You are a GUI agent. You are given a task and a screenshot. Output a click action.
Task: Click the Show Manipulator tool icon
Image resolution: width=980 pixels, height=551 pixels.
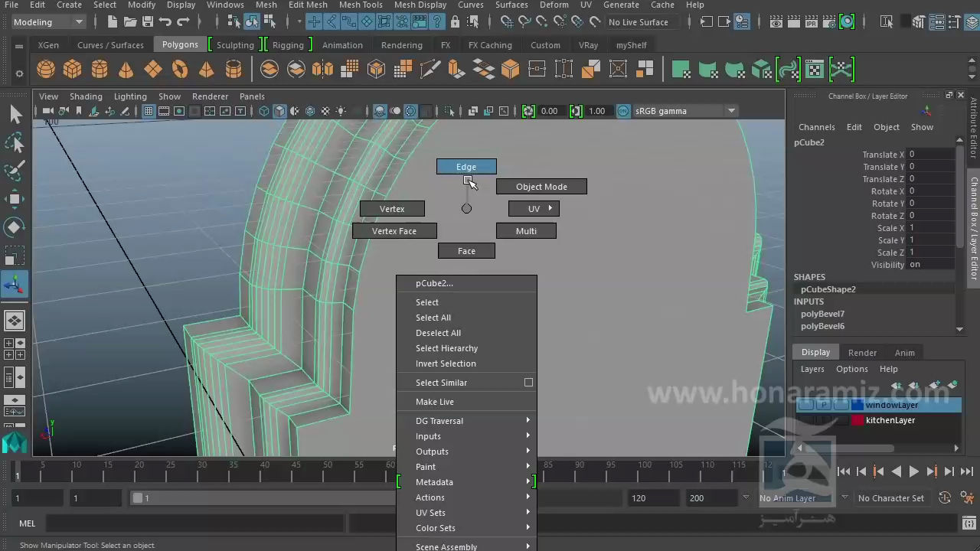point(15,285)
